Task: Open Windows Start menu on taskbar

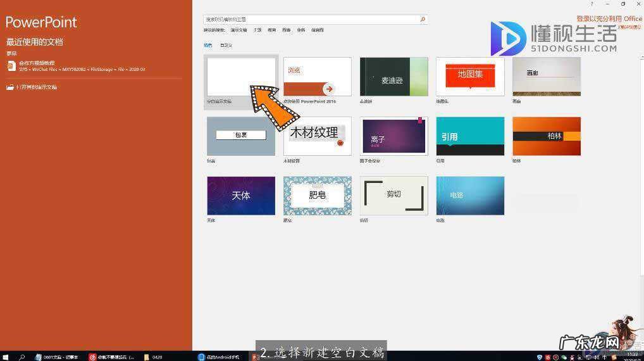Action: [6, 357]
